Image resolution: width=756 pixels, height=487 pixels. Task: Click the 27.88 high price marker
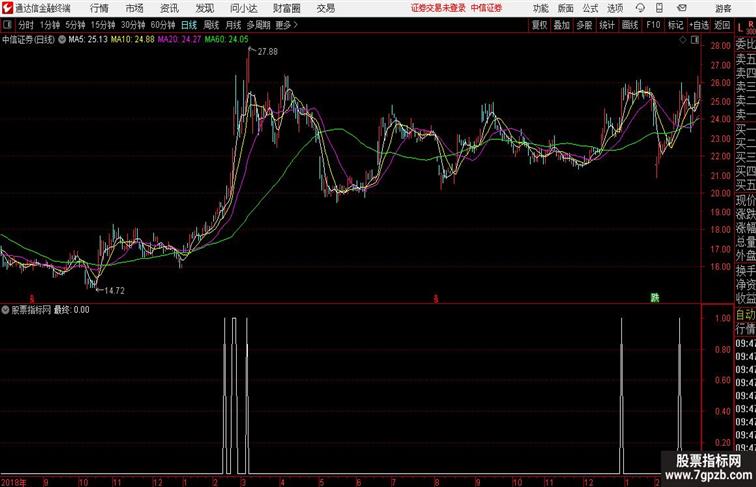268,52
